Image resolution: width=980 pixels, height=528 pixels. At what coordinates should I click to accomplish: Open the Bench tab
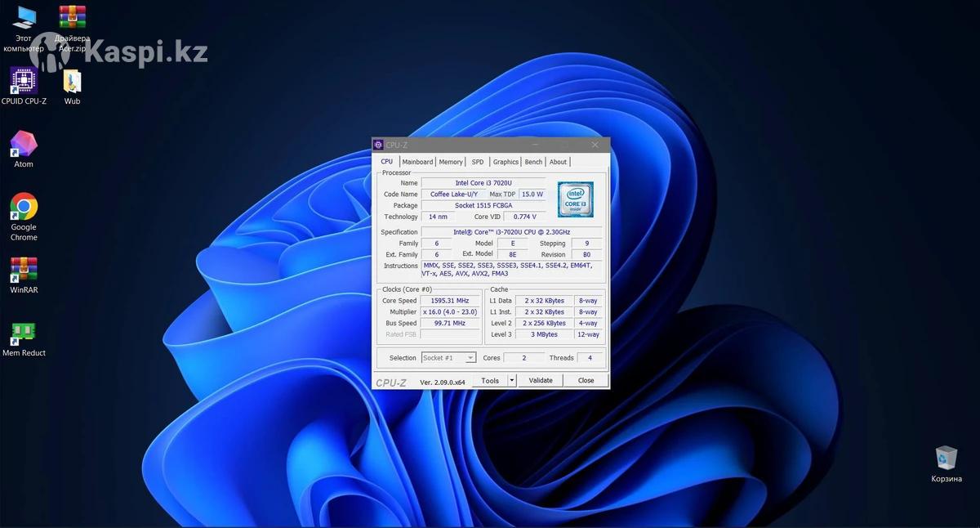pyautogui.click(x=533, y=162)
